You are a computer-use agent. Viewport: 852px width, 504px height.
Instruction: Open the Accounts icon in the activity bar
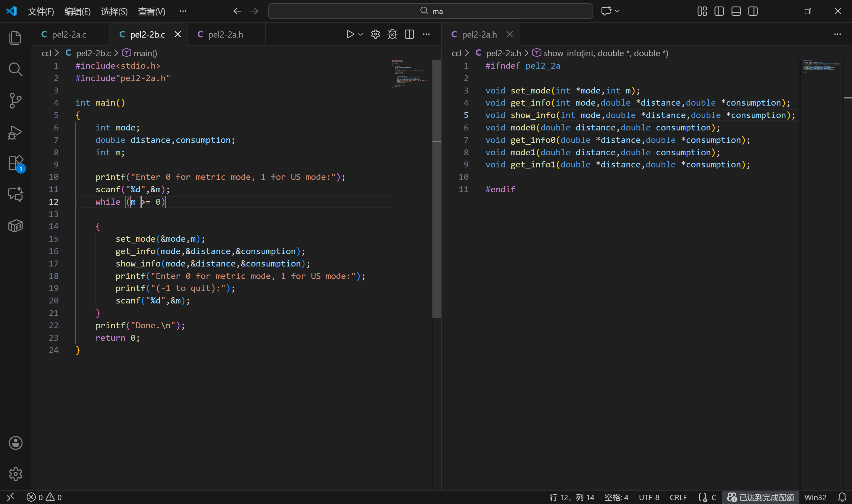pos(15,443)
